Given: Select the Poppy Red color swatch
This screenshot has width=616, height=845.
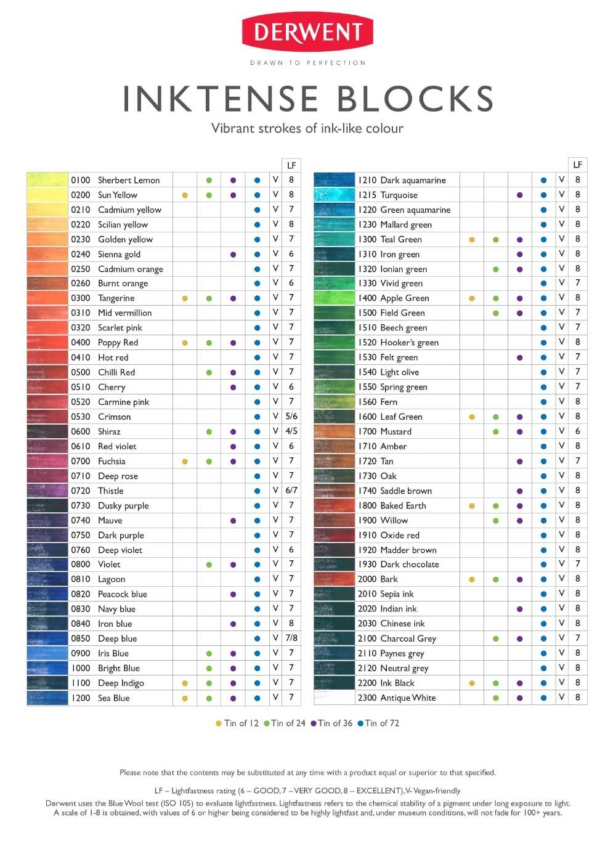Looking at the screenshot, I should [x=47, y=343].
